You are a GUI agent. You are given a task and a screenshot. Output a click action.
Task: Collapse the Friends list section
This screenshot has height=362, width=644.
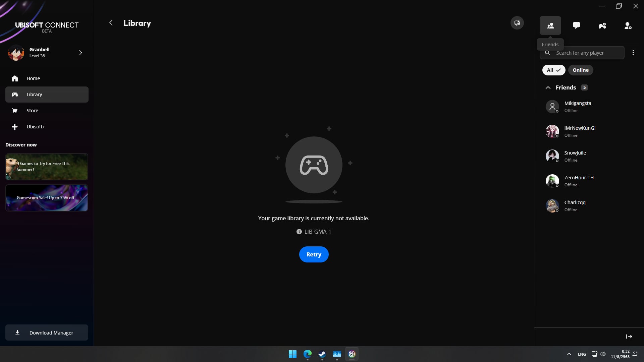pyautogui.click(x=548, y=87)
